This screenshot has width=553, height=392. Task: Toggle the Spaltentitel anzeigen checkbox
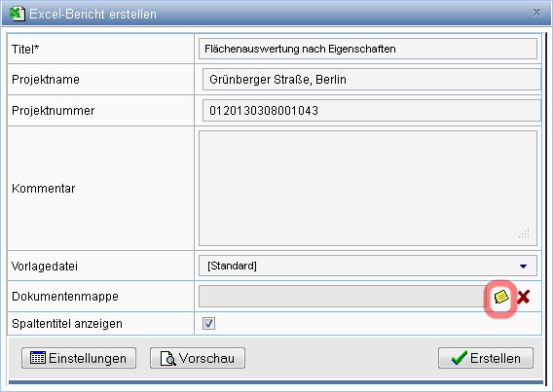point(208,323)
